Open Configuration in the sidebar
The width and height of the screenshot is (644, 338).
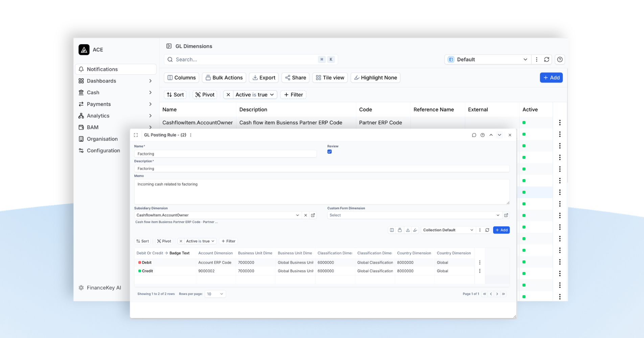coord(103,151)
